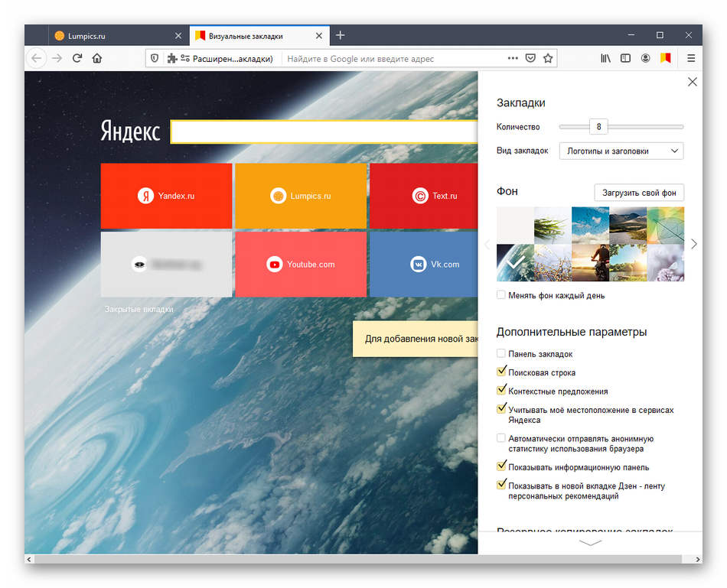This screenshot has width=727, height=588.
Task: Click the Yandex search input field
Action: tap(324, 132)
